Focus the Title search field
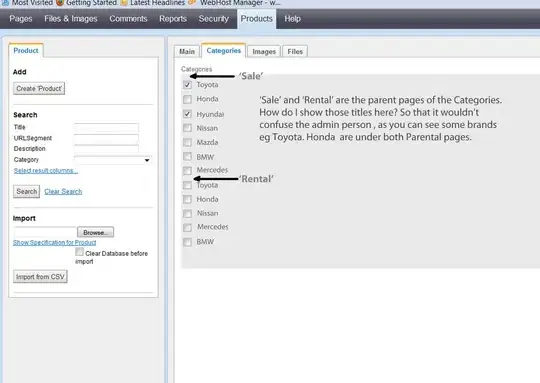Viewport: 540px width, 383px height. 106,127
